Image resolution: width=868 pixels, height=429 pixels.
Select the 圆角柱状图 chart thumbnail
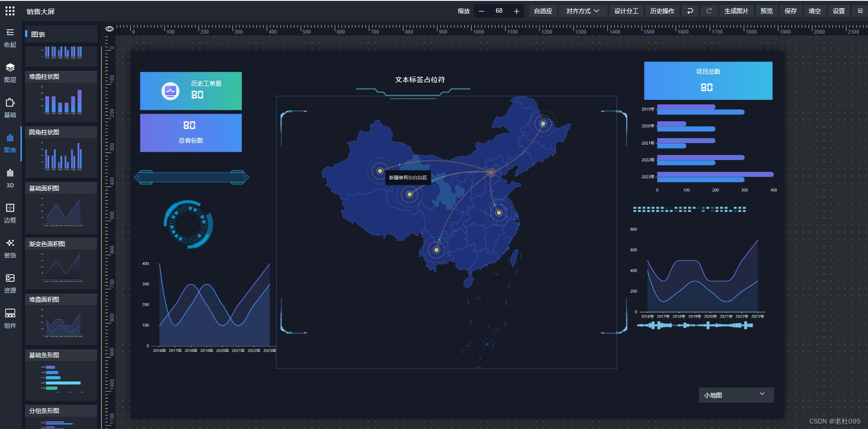61,152
